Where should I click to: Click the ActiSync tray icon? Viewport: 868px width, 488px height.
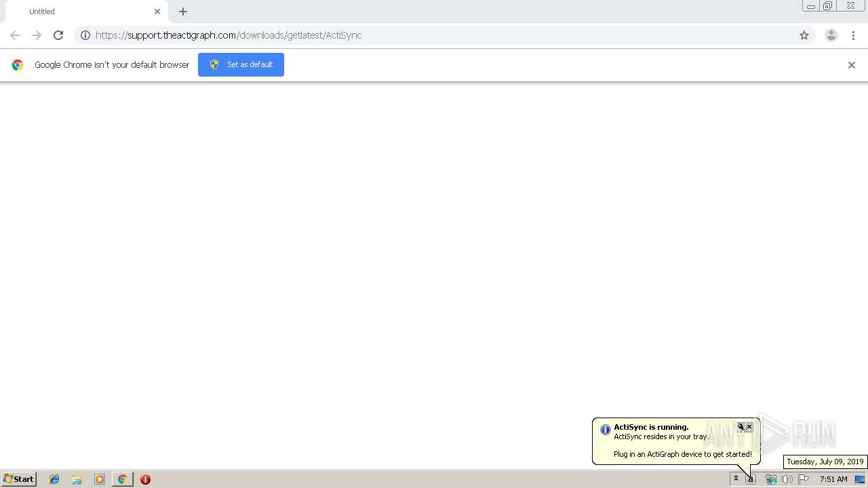click(x=751, y=479)
